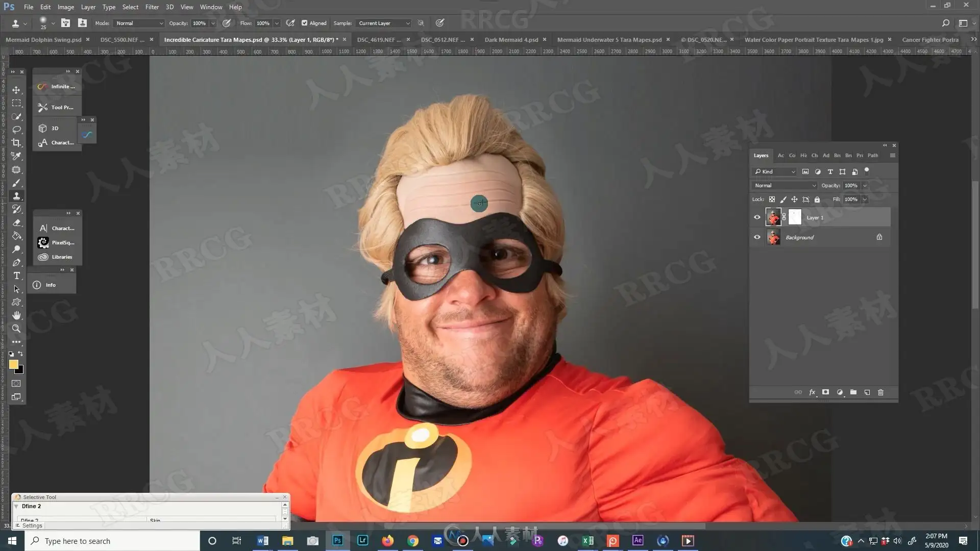Open the Sample dropdown (Current Layer)
The image size is (980, 551).
click(x=384, y=23)
